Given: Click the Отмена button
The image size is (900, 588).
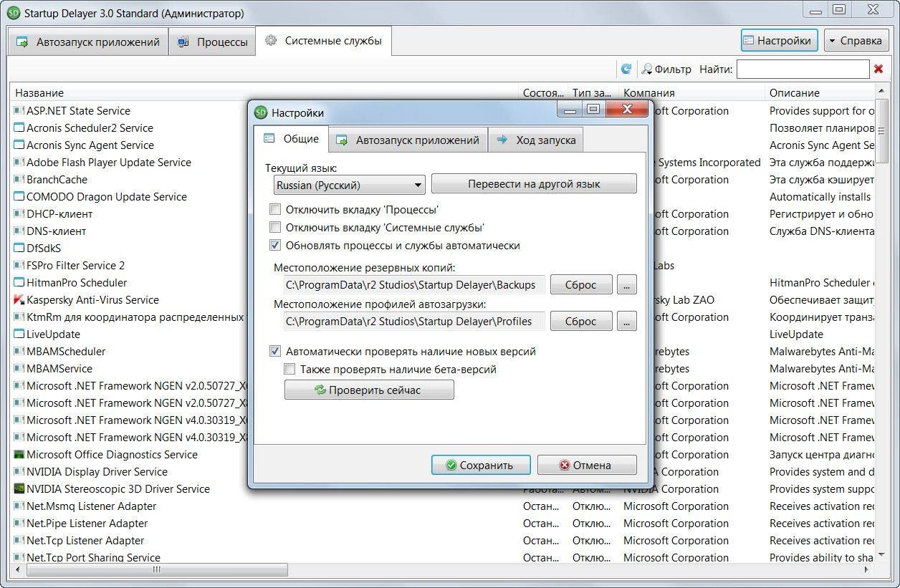Looking at the screenshot, I should point(587,465).
